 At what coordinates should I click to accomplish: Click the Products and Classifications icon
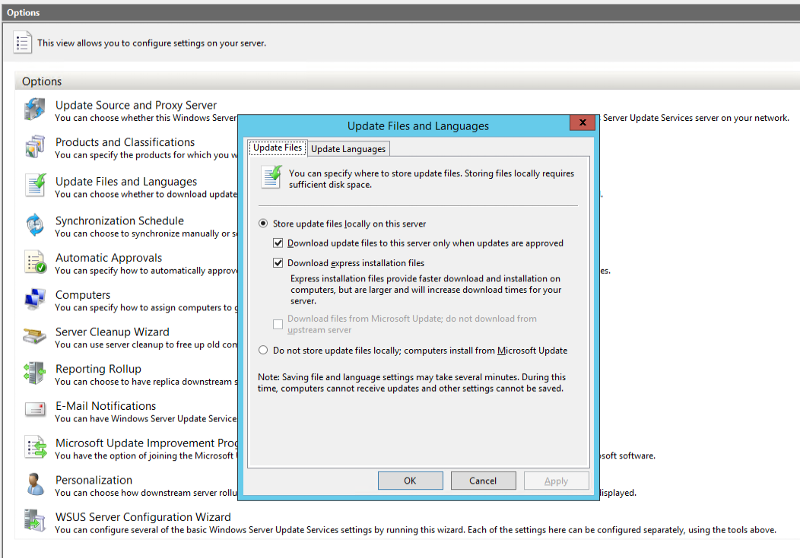[35, 147]
